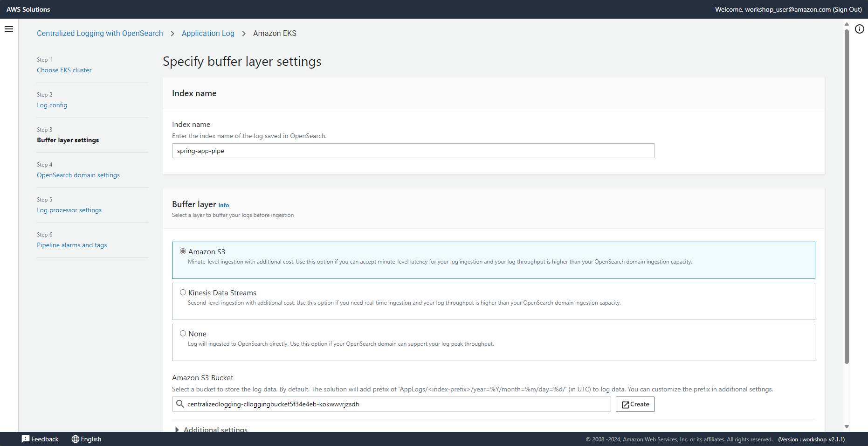
Task: Focus the Index name input field
Action: point(413,151)
